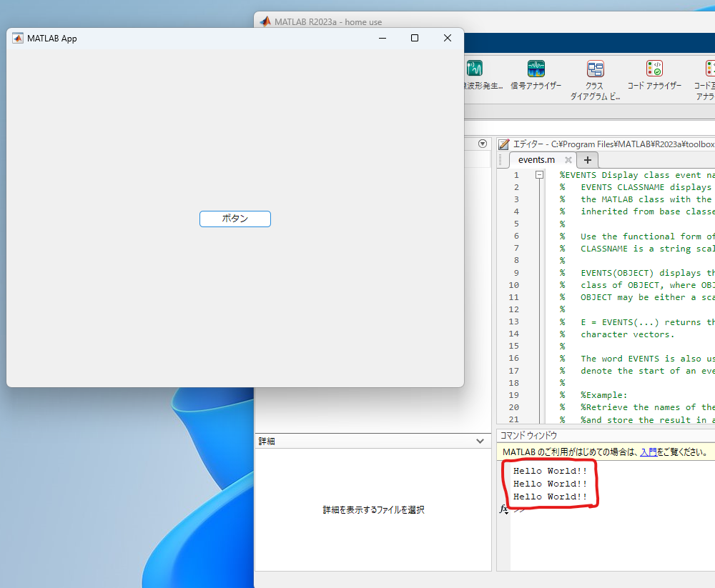Close the MATLAB App window

tap(448, 38)
